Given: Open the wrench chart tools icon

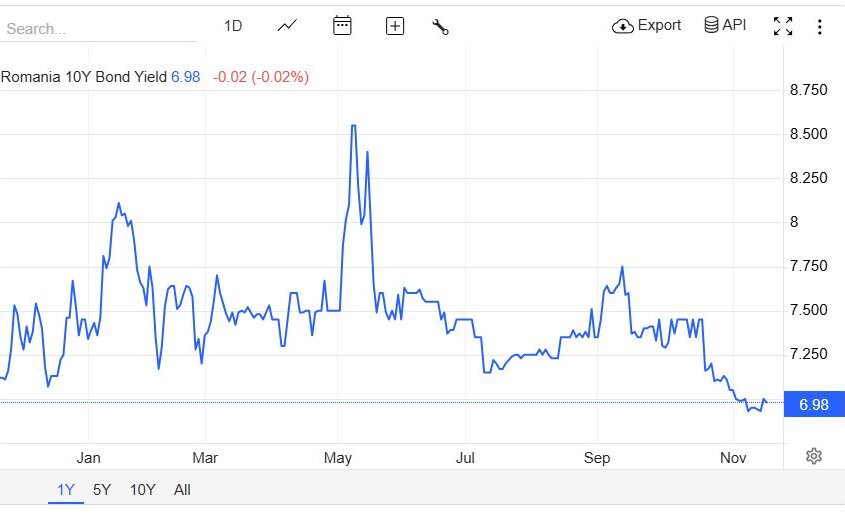Looking at the screenshot, I should point(440,27).
